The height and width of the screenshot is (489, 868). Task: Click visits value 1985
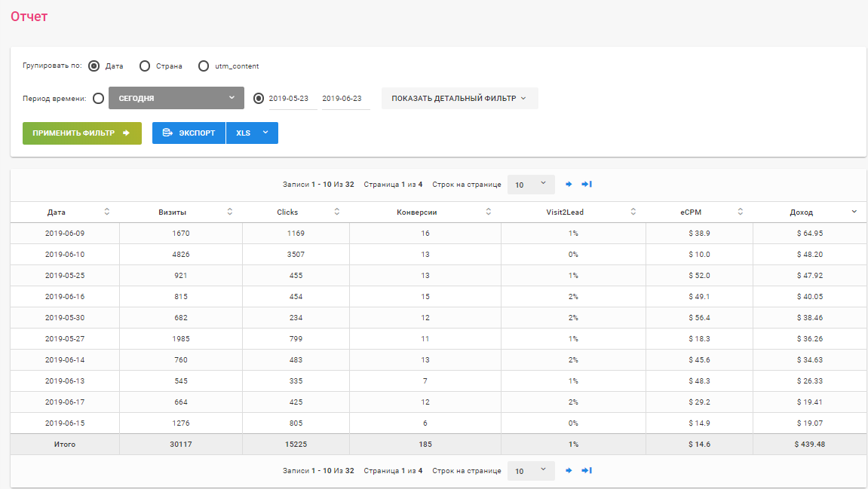click(x=181, y=338)
